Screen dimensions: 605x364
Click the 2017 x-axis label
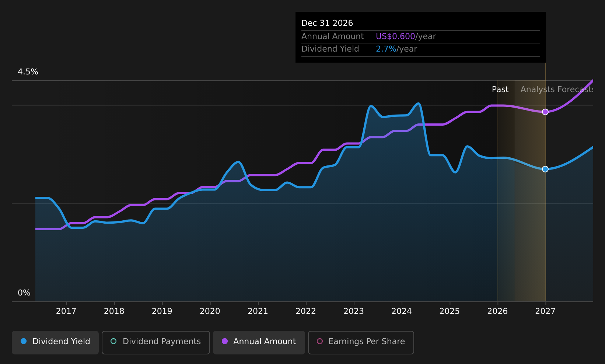pyautogui.click(x=66, y=311)
